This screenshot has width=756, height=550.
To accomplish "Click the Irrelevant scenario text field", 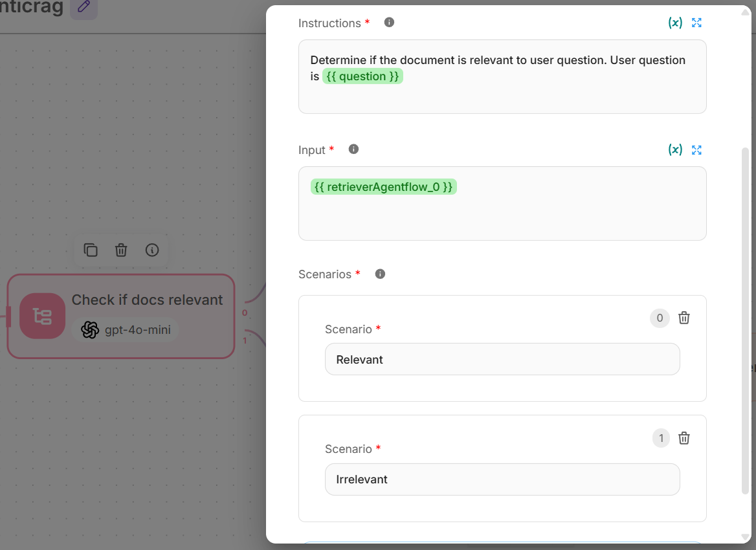I will [x=502, y=479].
